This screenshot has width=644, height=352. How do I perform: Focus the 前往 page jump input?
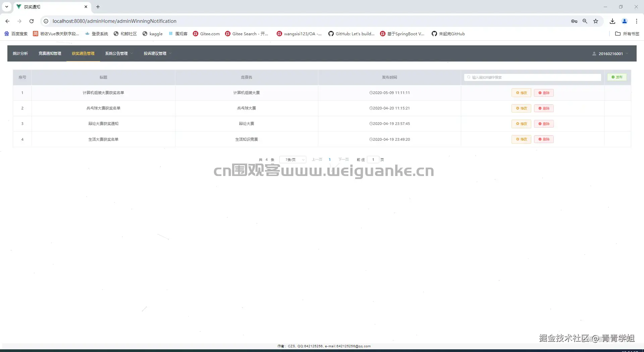pos(373,160)
